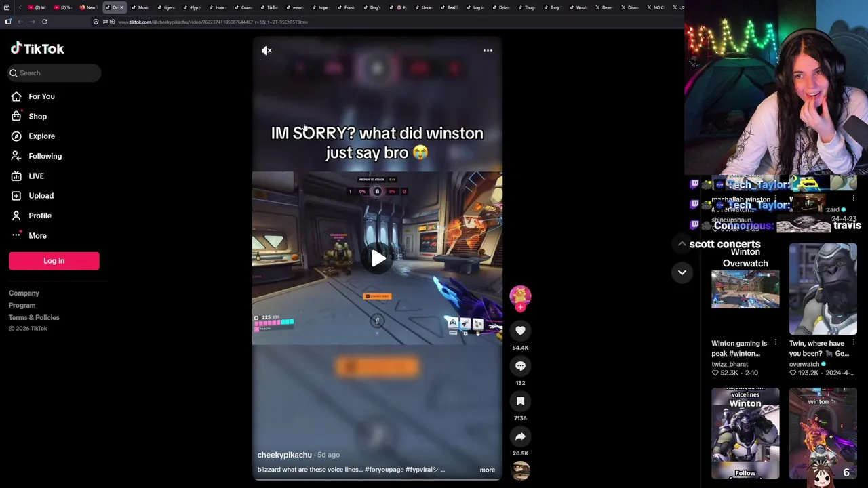This screenshot has width=868, height=488.
Task: Open the 'Winton Overwatch' video thumbnail
Action: tap(745, 289)
